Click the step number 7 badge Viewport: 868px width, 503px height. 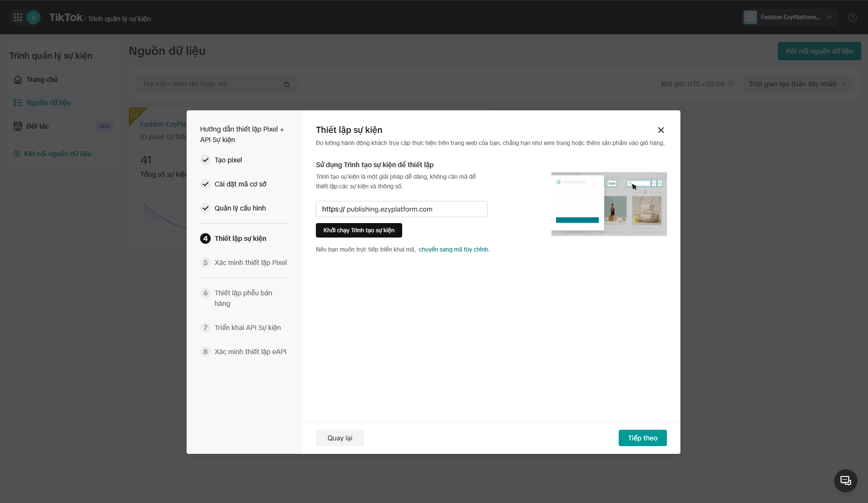205,328
